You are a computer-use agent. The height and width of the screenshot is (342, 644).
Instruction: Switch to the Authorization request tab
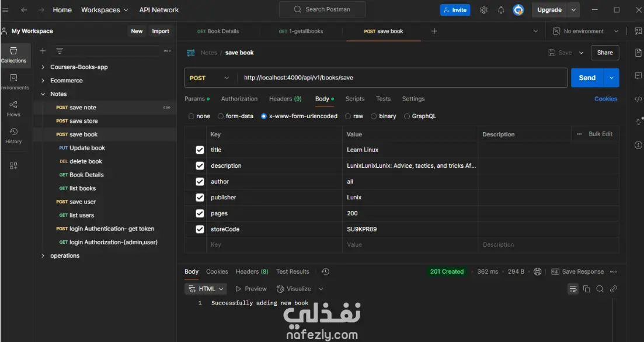tap(239, 99)
